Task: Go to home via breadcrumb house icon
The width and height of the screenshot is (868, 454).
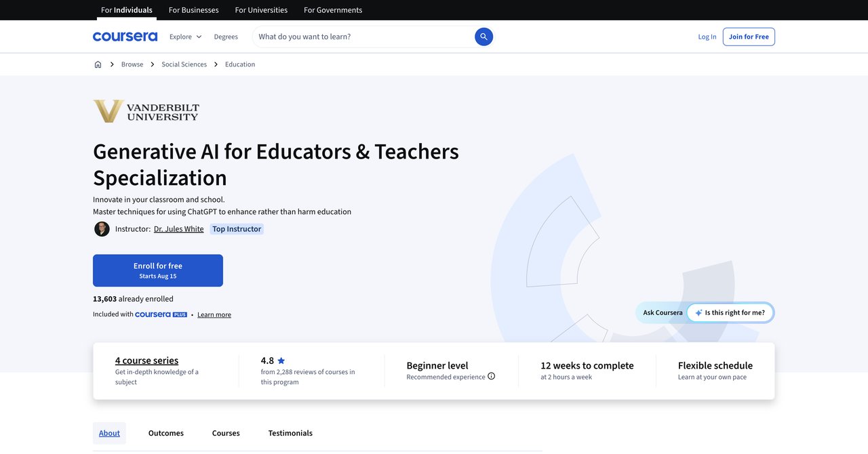Action: point(98,64)
